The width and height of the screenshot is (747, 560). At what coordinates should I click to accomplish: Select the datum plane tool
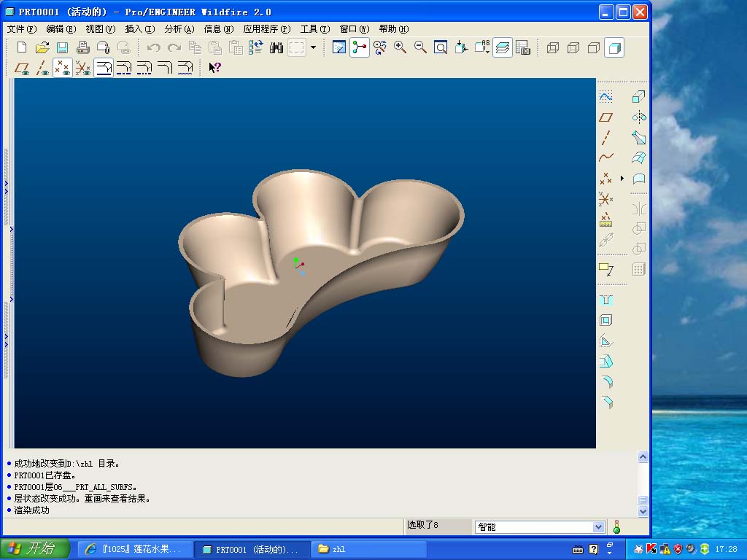tap(606, 117)
